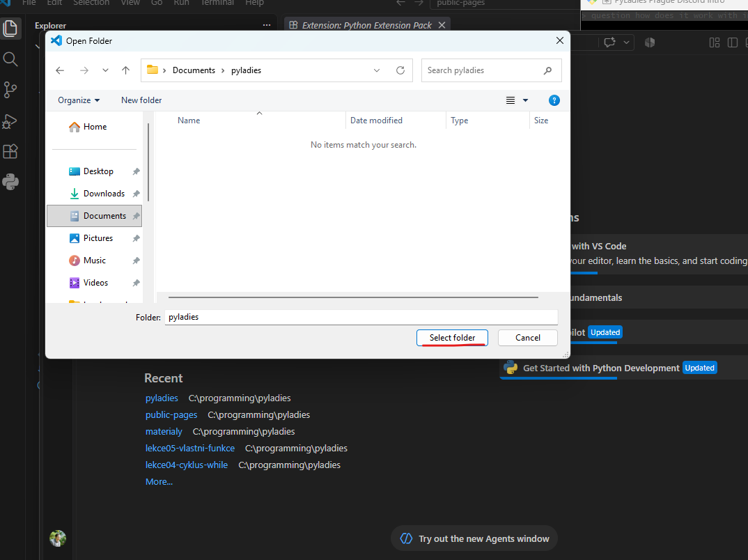Select Home in the navigation pane

(95, 127)
